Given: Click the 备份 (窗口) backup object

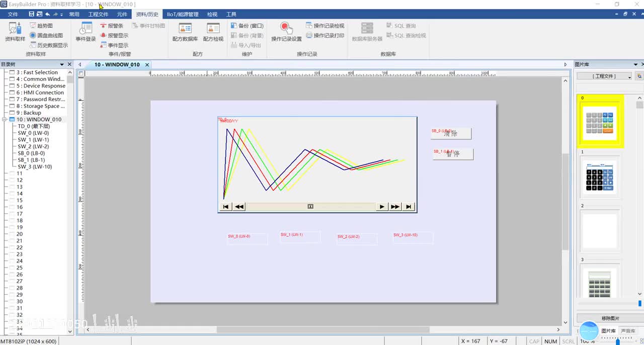Looking at the screenshot, I should (x=247, y=26).
